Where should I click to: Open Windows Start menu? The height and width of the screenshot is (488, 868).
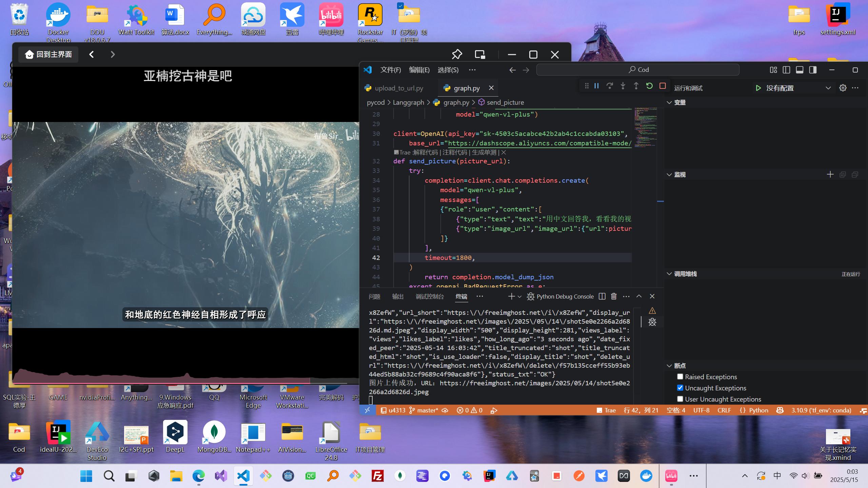coord(86,476)
